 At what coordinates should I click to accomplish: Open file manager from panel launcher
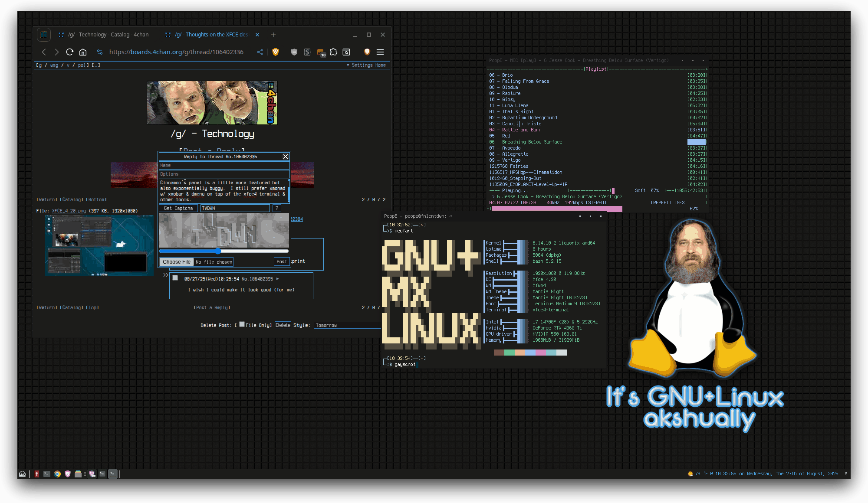[78, 474]
